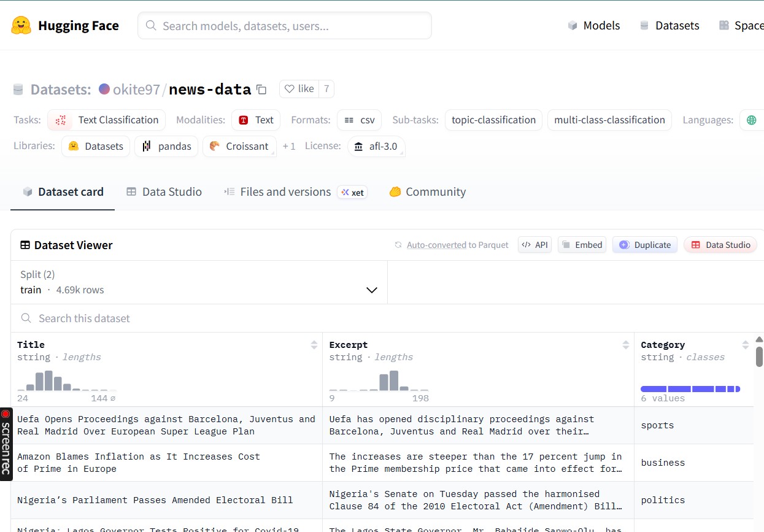Sort by the Excerpt column
The height and width of the screenshot is (532, 764).
(626, 345)
